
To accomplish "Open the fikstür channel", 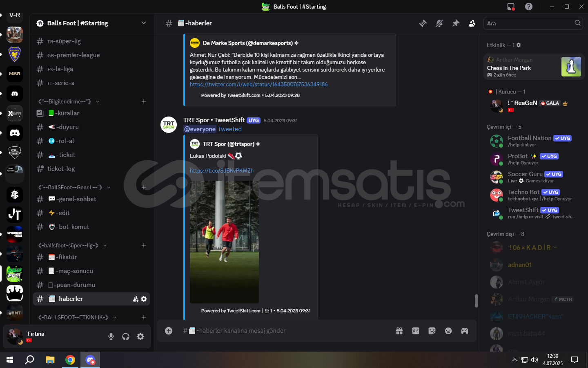I will (x=91, y=257).
